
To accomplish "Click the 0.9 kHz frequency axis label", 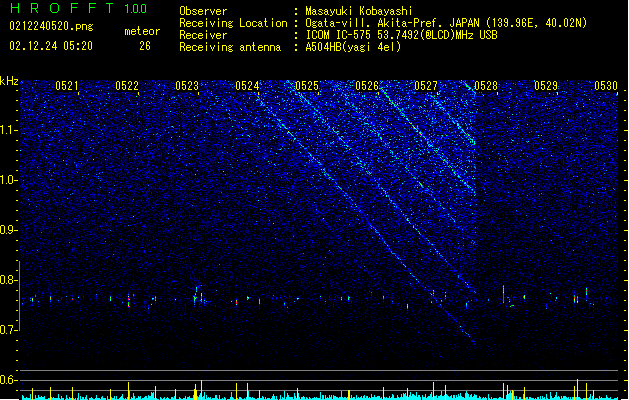I will (x=9, y=230).
